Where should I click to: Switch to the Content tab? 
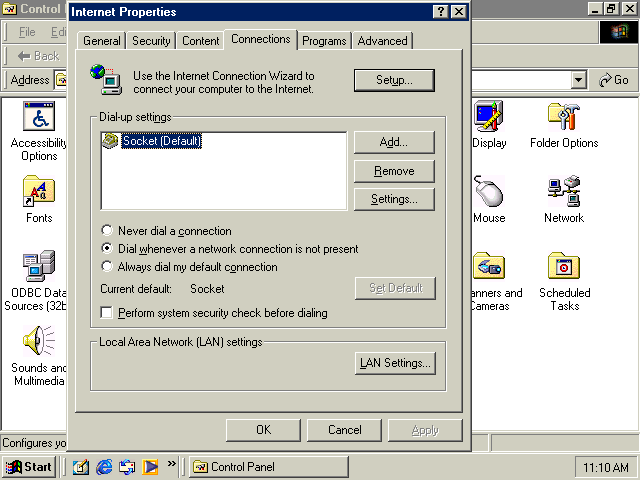click(x=200, y=41)
